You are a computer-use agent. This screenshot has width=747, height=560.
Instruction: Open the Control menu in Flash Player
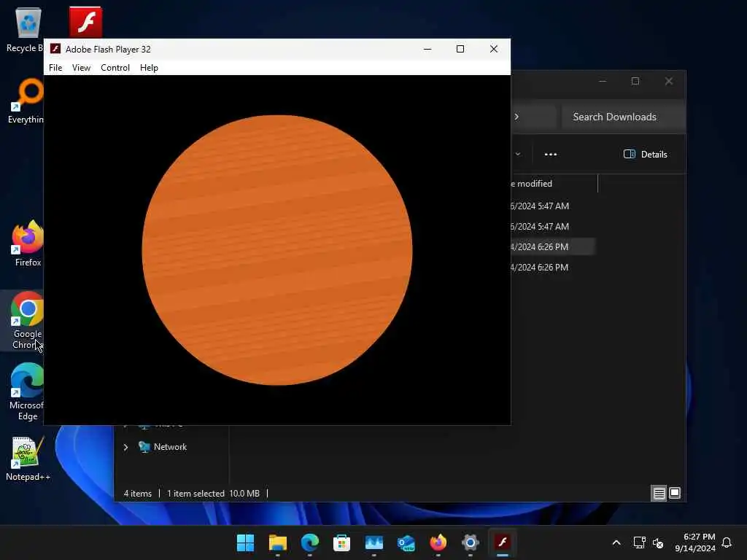[115, 68]
